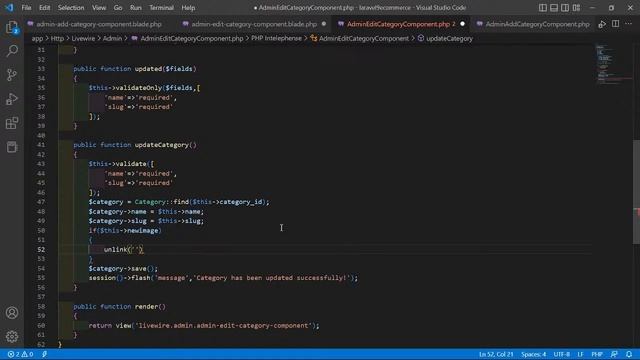
Task: Open the Help menu
Action: [x=188, y=8]
